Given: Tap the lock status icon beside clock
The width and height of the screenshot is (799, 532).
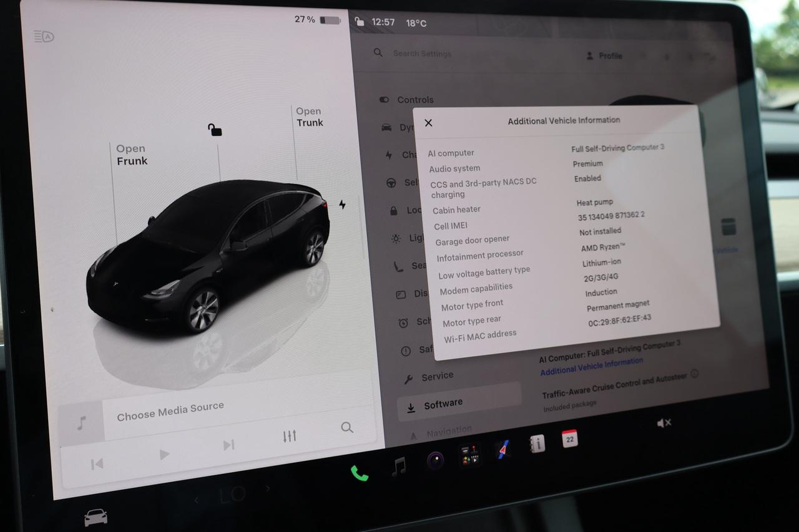Looking at the screenshot, I should (x=359, y=21).
